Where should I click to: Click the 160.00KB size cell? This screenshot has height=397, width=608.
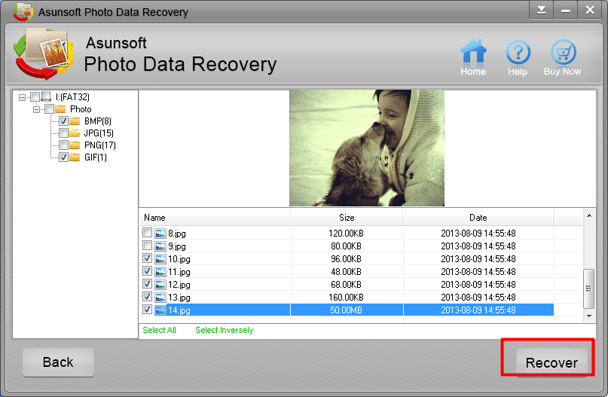pos(346,297)
